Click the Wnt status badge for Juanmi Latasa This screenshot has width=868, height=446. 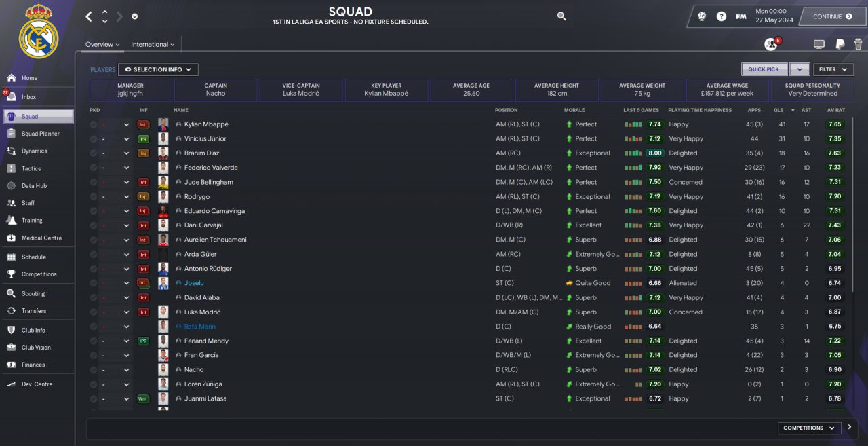pos(143,398)
